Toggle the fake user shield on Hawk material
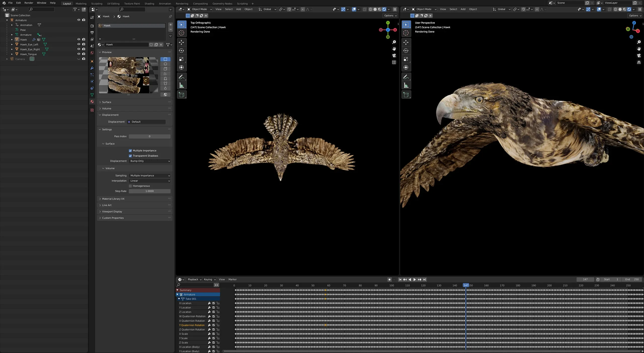 click(x=151, y=44)
